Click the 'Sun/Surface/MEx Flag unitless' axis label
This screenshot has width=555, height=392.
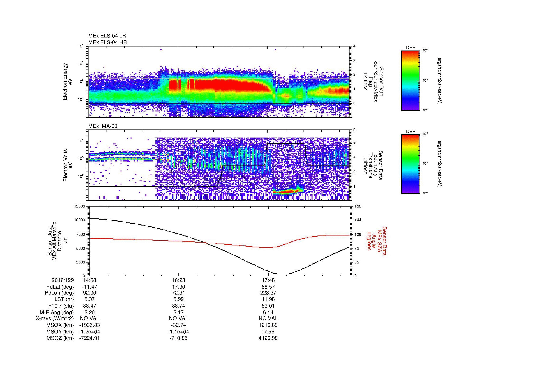[x=373, y=82]
